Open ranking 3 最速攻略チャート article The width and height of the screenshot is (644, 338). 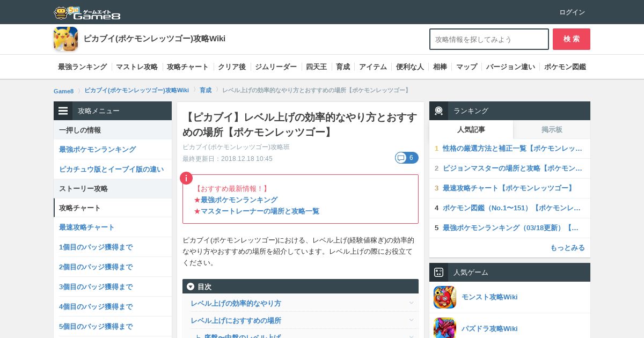pos(509,188)
